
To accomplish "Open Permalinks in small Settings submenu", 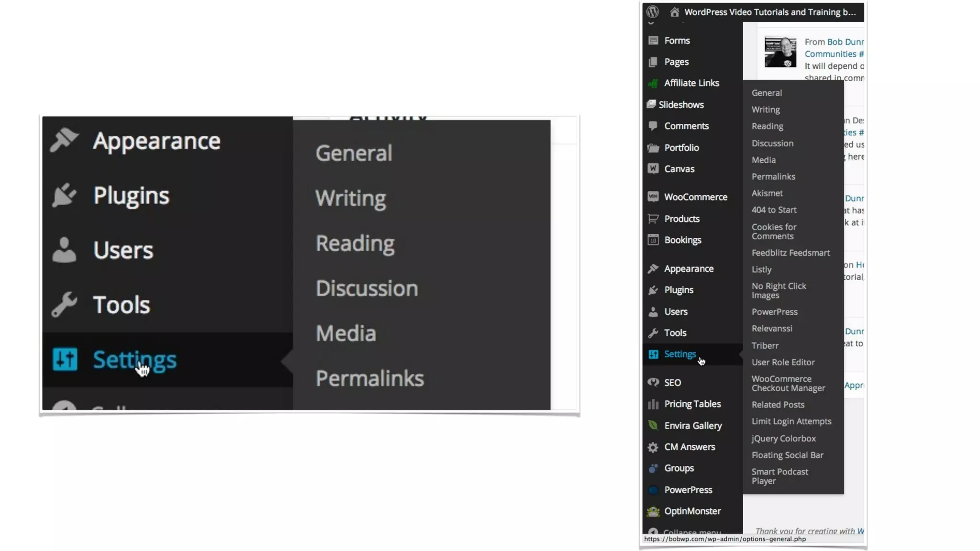I will (x=773, y=176).
